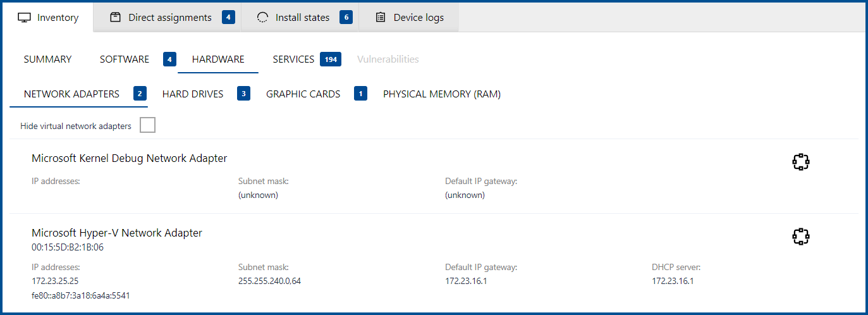Enable Hide virtual network adapters checkbox

pos(147,125)
